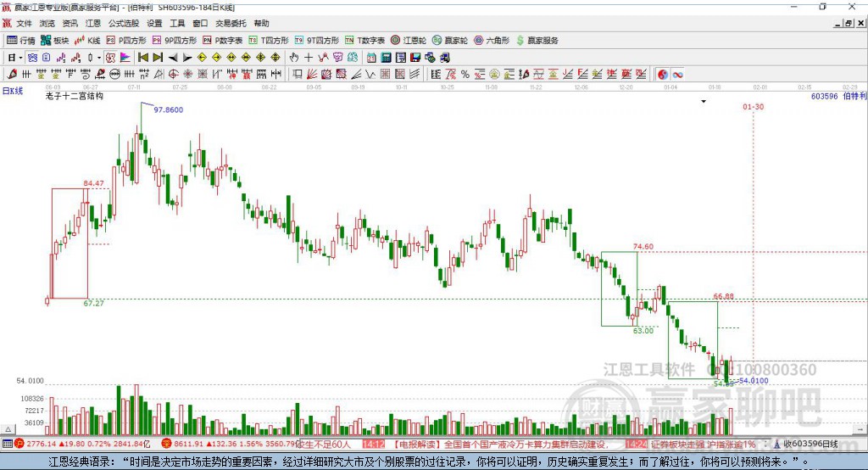
Task: Step chart right with black arrow
Action: click(187, 58)
